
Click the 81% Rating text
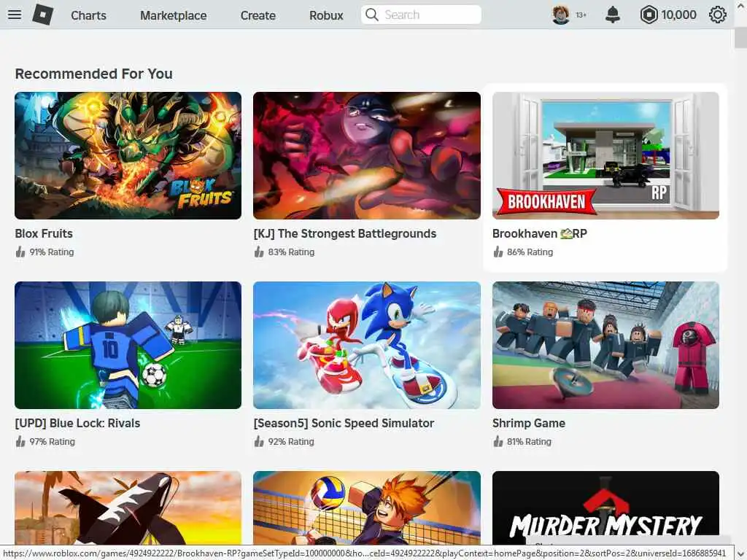529,441
